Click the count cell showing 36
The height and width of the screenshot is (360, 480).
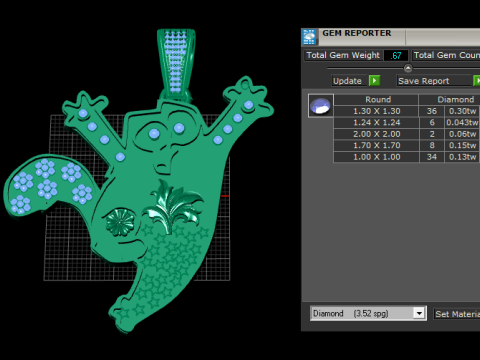(x=432, y=111)
